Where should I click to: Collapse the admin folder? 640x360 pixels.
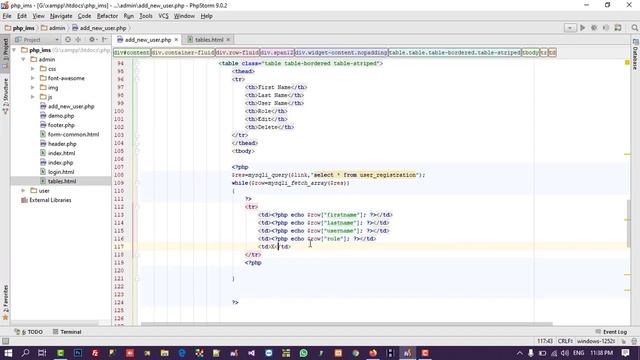click(24, 59)
